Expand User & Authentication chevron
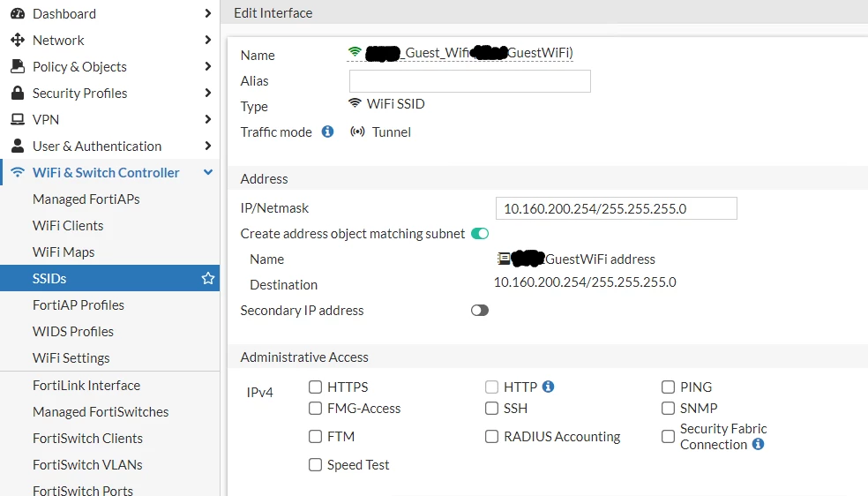 (207, 146)
